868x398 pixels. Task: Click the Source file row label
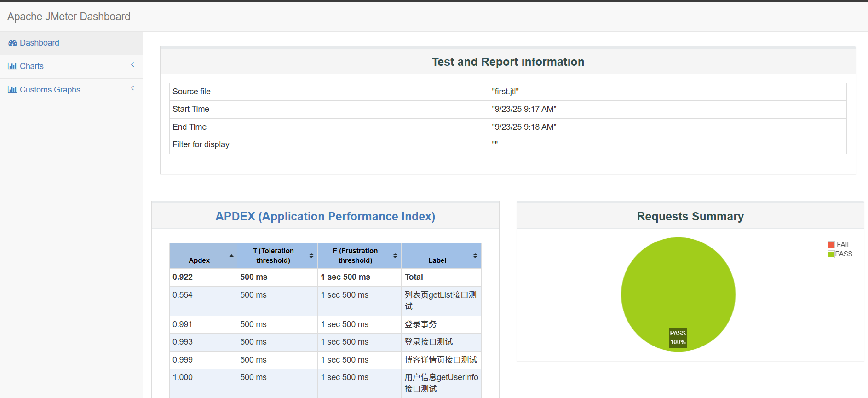coord(191,92)
